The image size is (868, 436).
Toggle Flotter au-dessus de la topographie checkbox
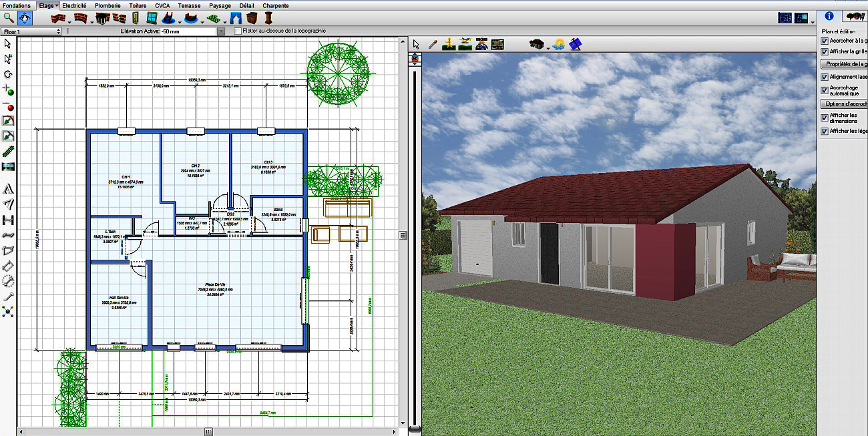[238, 31]
